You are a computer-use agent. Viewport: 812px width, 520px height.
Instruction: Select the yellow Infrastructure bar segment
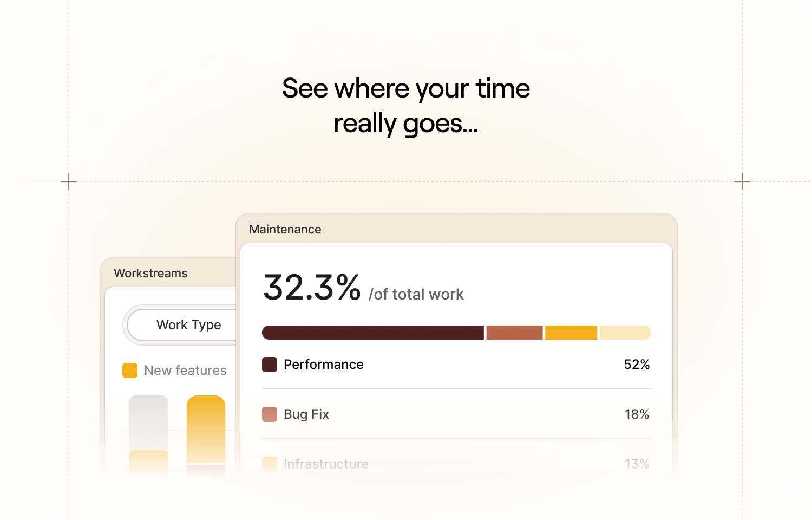point(571,333)
